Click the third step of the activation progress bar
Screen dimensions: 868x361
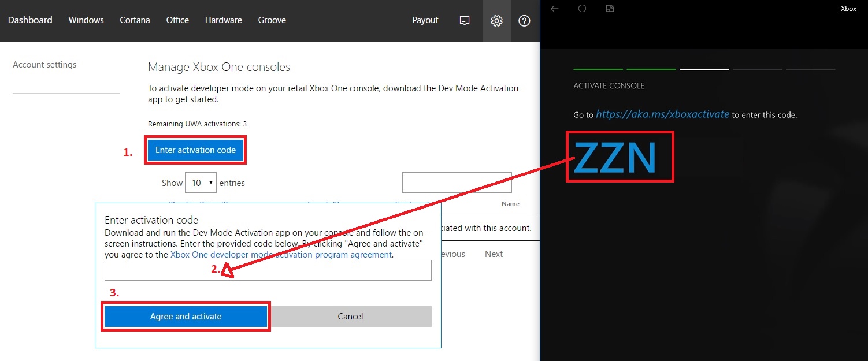point(704,69)
